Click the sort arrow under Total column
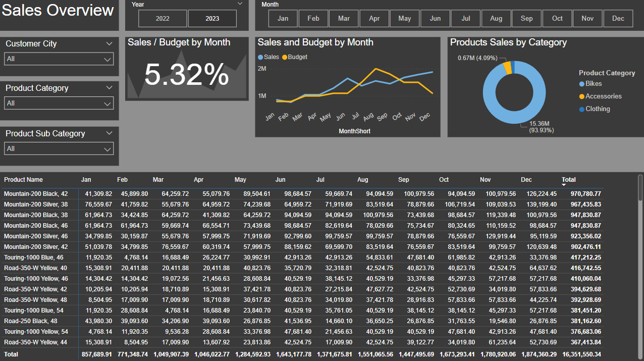The width and height of the screenshot is (644, 361). 564,185
